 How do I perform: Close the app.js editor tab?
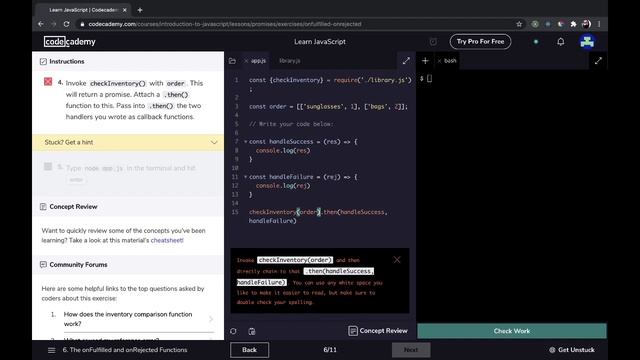246,61
